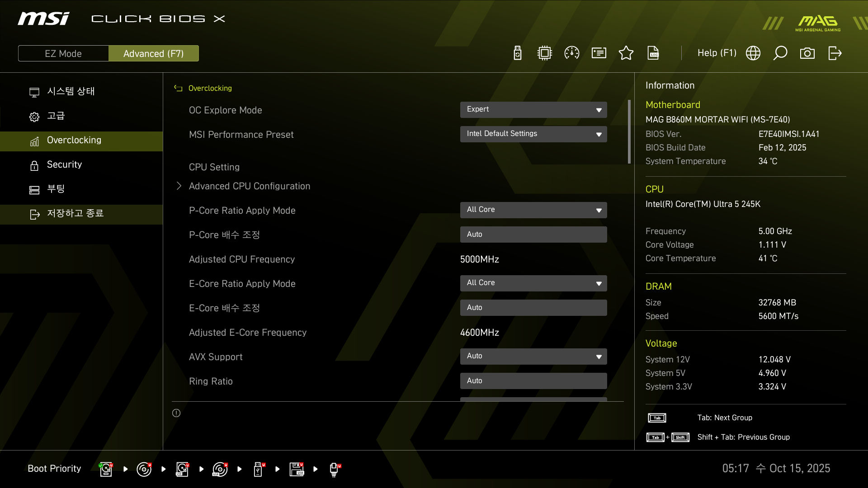This screenshot has height=488, width=868.
Task: Click Help (F1)
Action: point(717,53)
